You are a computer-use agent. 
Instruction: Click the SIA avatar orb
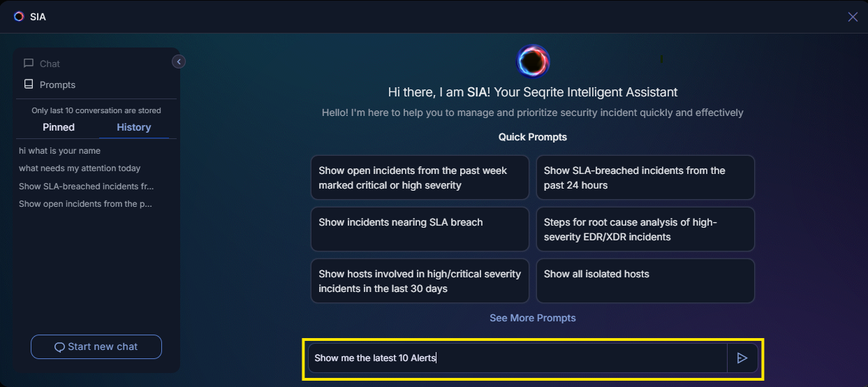pos(533,61)
